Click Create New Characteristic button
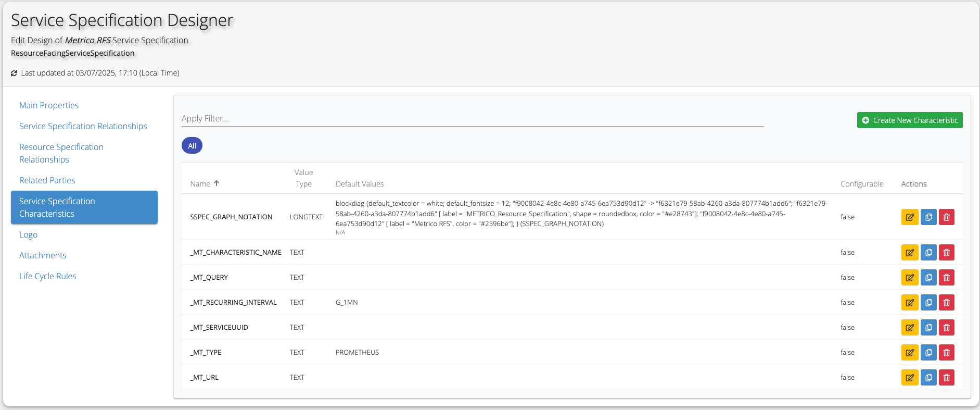 (x=909, y=120)
